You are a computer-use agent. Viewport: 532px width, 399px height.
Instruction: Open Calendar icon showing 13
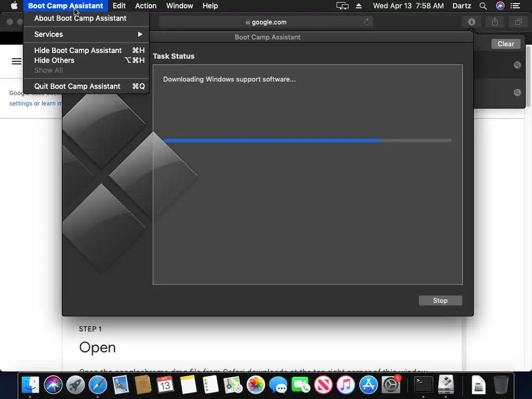(x=165, y=385)
